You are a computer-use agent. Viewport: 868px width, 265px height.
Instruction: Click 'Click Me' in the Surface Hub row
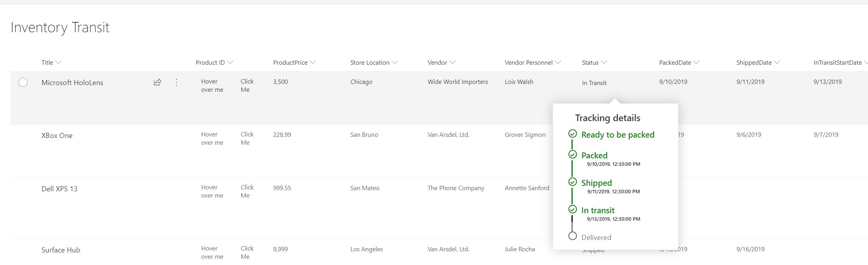(247, 252)
